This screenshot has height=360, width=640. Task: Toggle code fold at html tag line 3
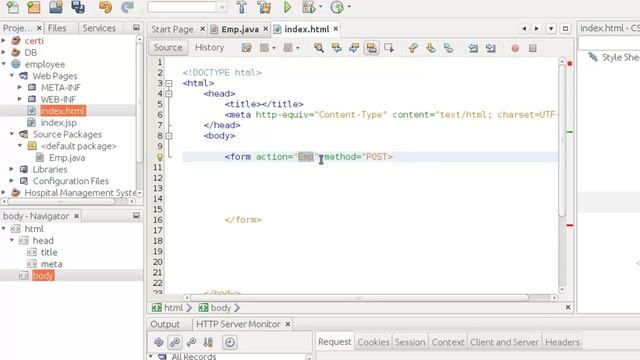(169, 83)
